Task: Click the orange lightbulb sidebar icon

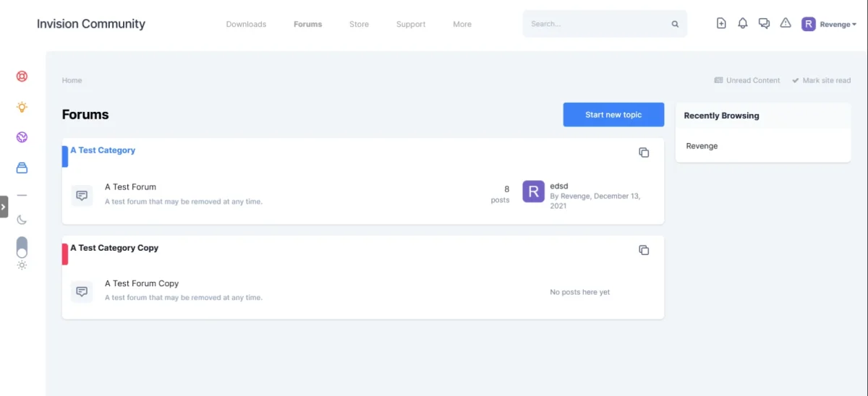Action: coord(22,107)
